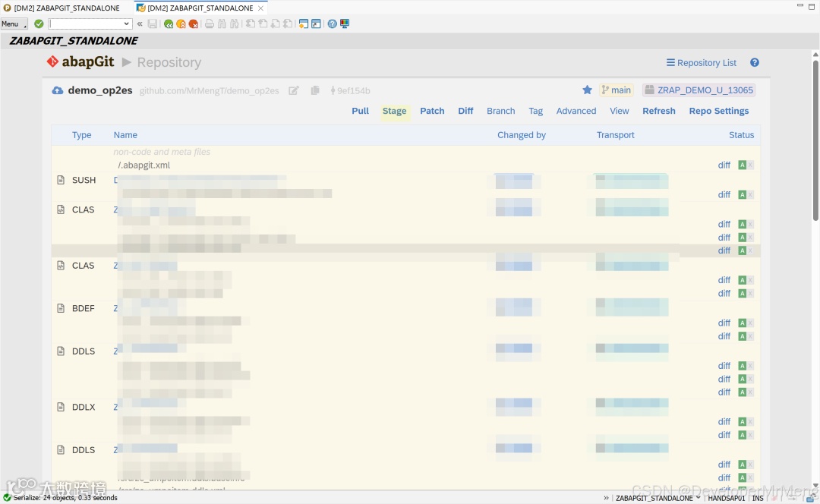Click the A status badge for /.abapgit.xml
Viewport: 820px width, 504px height.
742,165
